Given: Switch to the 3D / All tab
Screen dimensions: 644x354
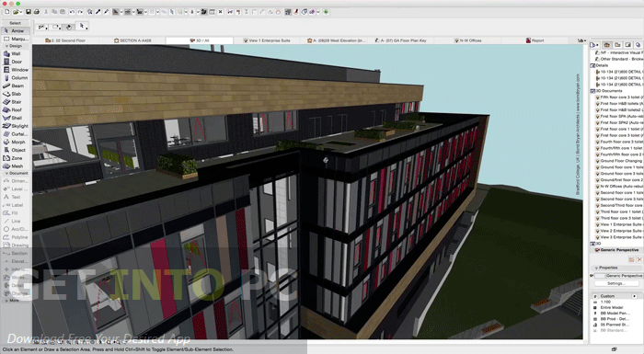Looking at the screenshot, I should click(200, 40).
